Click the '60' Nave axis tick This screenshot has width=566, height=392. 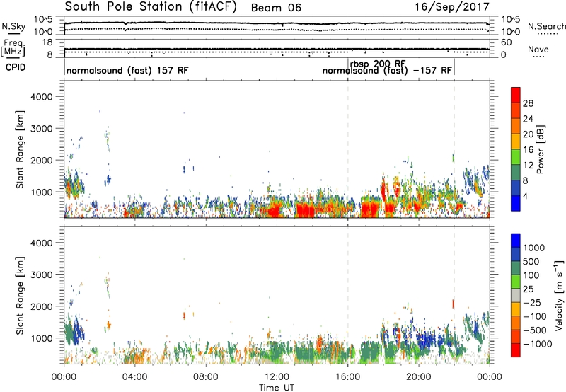[506, 42]
